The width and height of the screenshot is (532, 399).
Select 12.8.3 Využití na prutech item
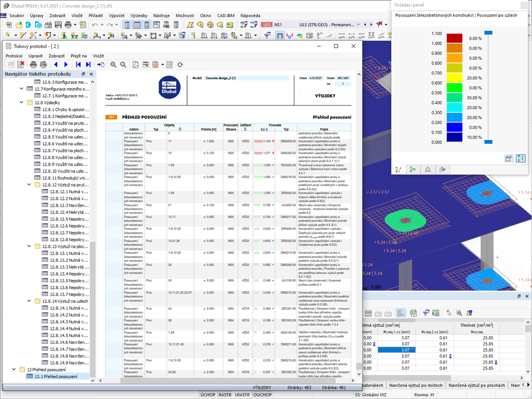tap(65, 123)
